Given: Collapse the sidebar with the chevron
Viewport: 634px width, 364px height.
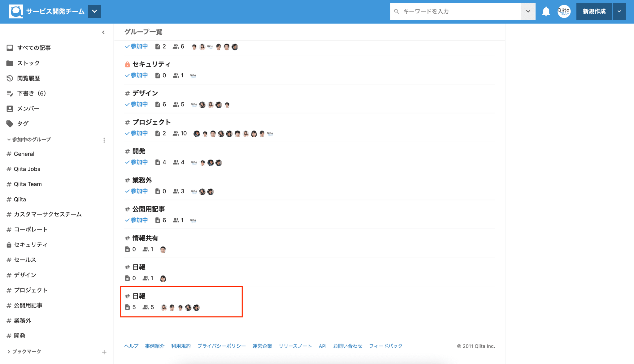Looking at the screenshot, I should [x=103, y=32].
